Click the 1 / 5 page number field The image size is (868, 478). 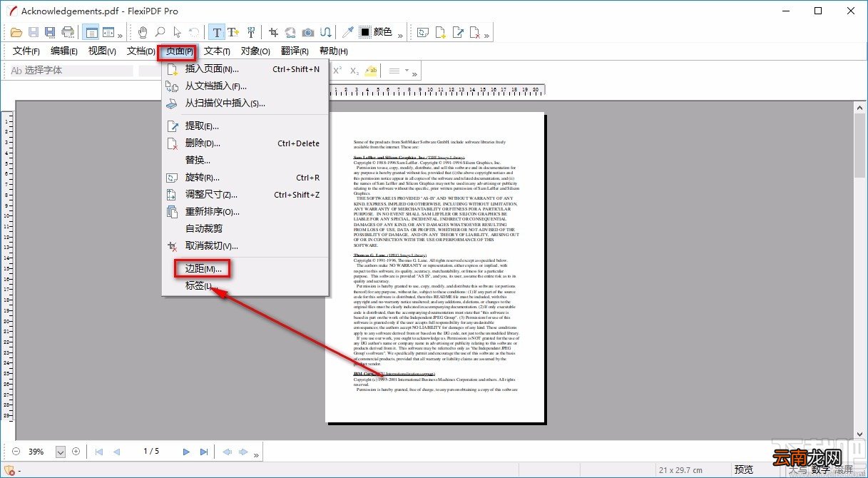(x=151, y=452)
